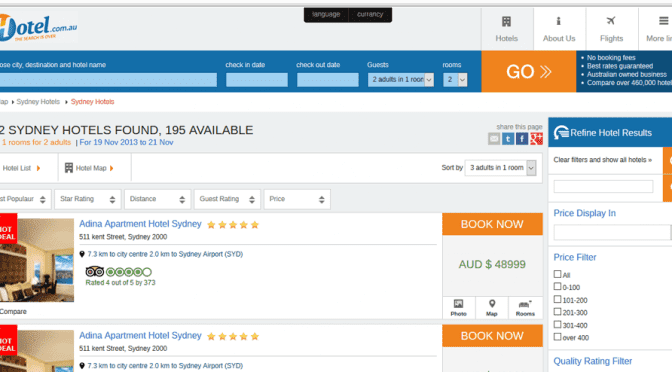Click the TripAdvisor owl rating icon
672x372 pixels.
click(x=95, y=272)
